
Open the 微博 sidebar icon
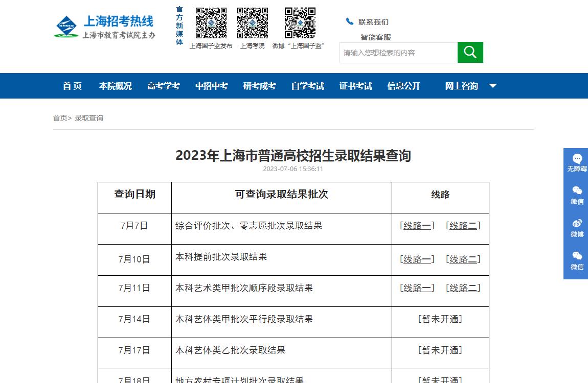577,228
